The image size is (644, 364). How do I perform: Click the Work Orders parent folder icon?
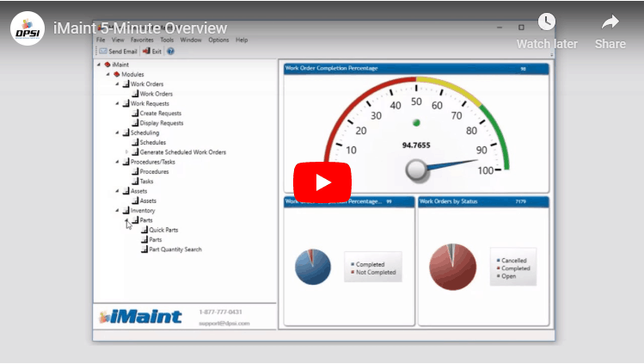click(126, 83)
